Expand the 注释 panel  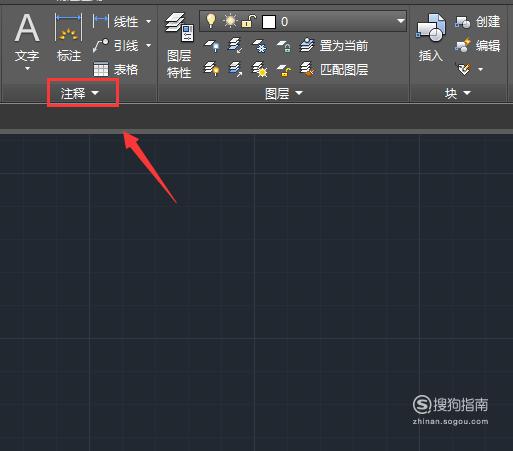coord(80,93)
